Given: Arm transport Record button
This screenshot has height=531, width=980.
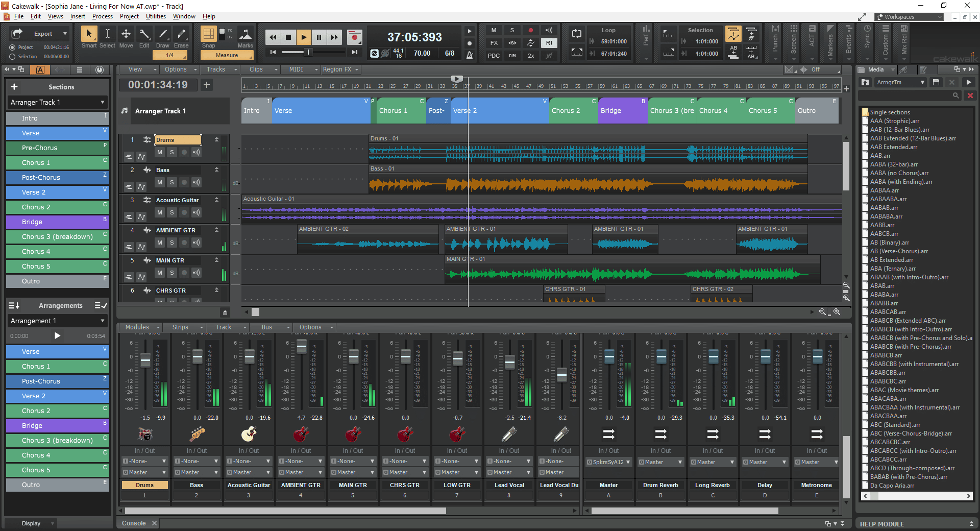Looking at the screenshot, I should 355,37.
